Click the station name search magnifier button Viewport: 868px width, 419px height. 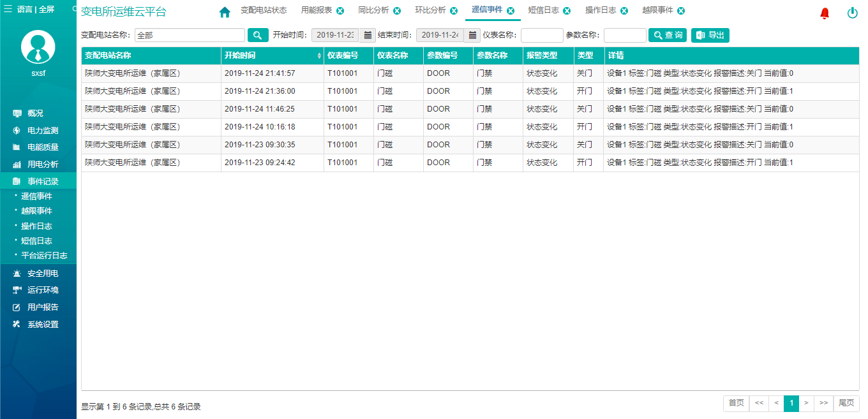[x=258, y=35]
